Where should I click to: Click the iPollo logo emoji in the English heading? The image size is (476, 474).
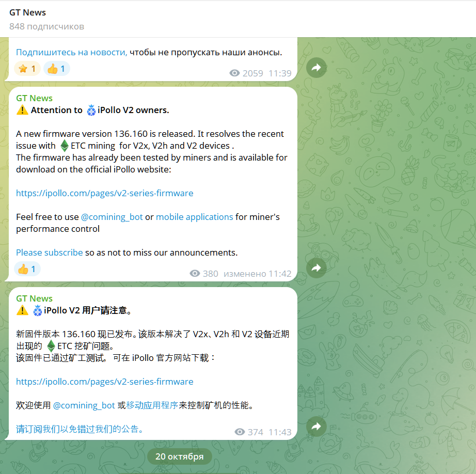click(x=91, y=110)
